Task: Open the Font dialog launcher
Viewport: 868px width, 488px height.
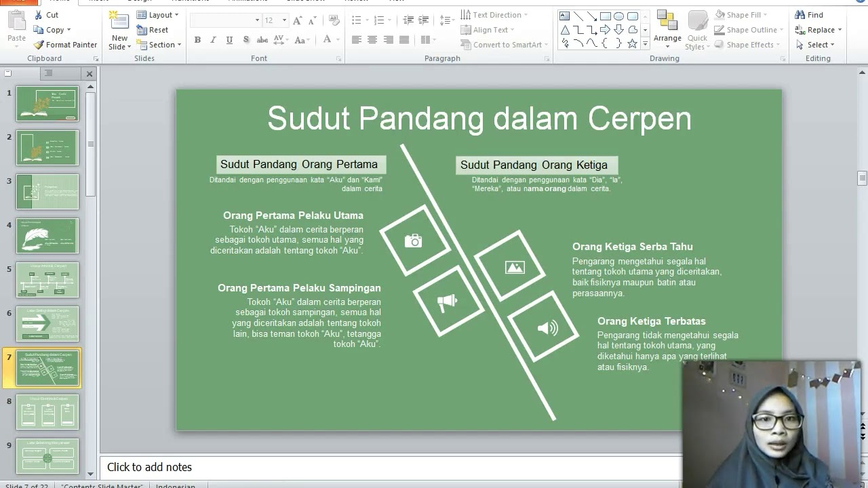Action: (x=338, y=59)
